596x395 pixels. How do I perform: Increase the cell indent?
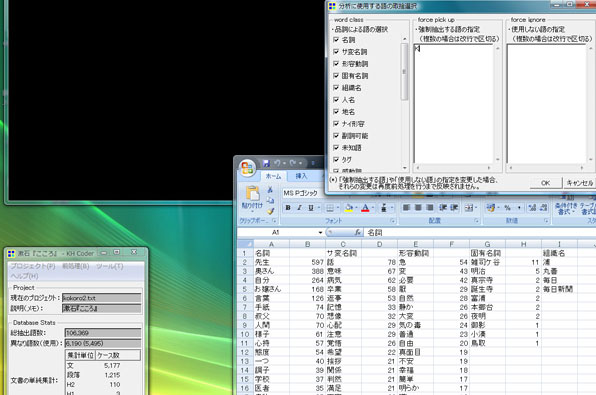(x=454, y=208)
